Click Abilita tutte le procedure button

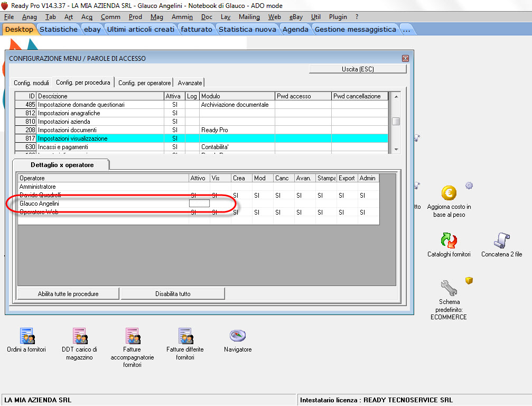tap(68, 294)
